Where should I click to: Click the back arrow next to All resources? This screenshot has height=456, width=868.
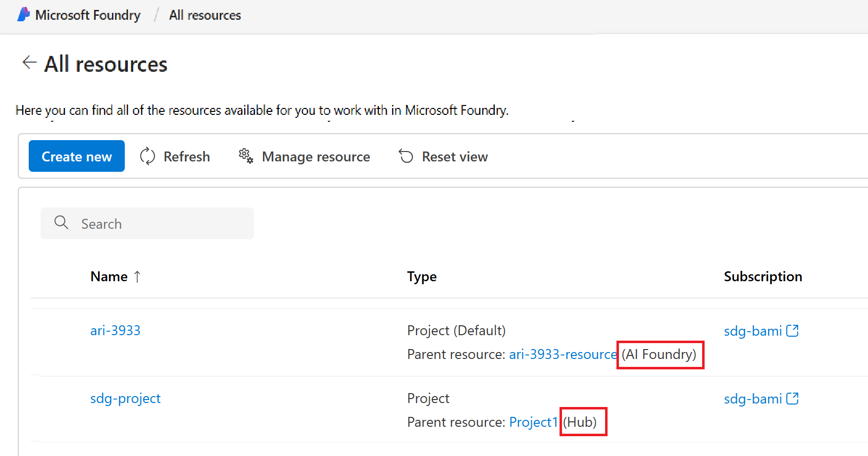pyautogui.click(x=29, y=63)
